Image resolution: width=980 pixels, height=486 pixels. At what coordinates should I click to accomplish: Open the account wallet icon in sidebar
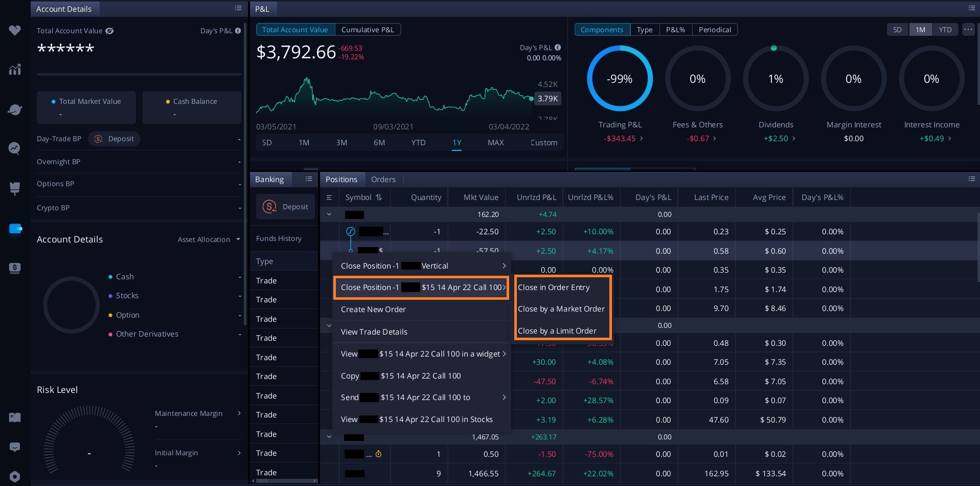click(15, 228)
